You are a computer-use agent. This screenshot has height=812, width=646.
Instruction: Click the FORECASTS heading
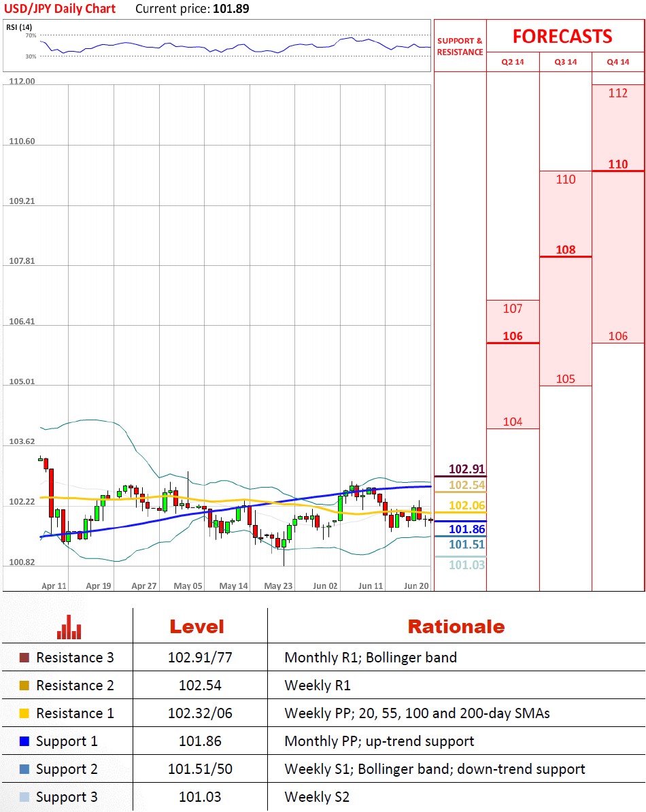pos(562,36)
